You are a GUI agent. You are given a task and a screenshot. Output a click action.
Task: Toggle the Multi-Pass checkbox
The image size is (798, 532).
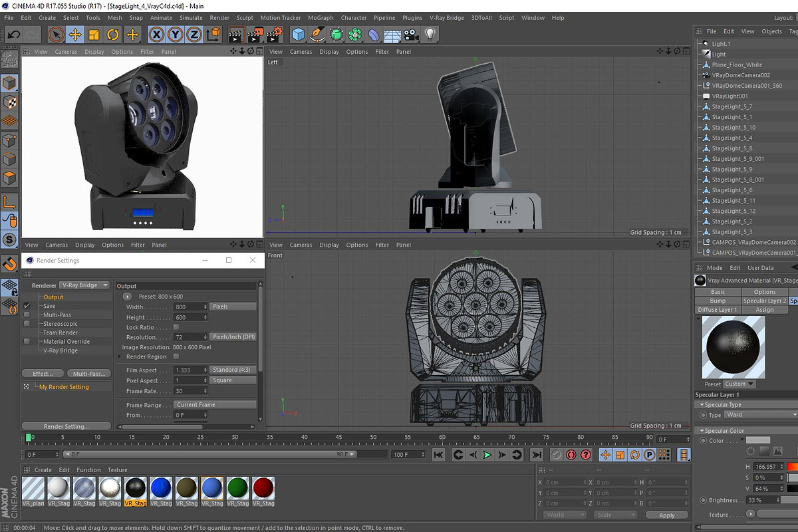point(27,315)
